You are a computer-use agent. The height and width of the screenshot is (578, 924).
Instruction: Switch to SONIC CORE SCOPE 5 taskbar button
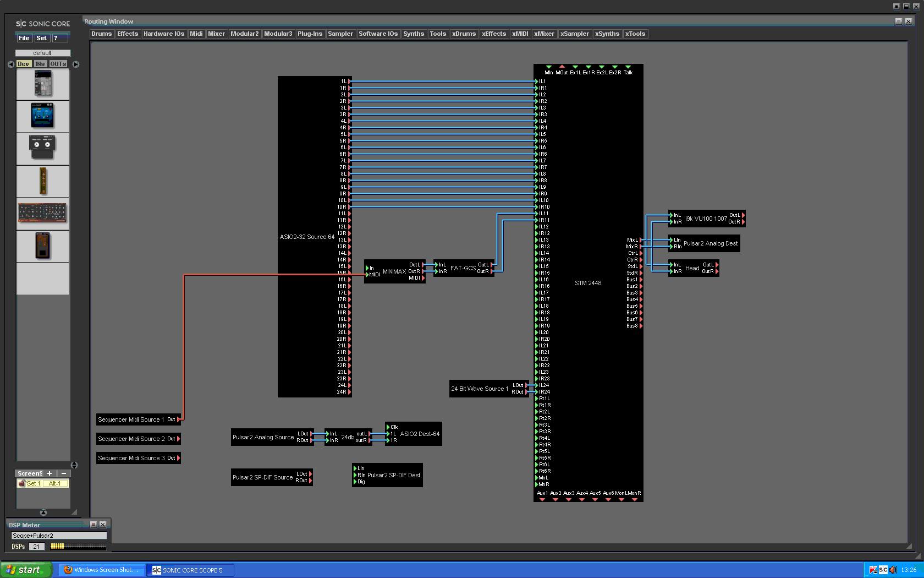tap(191, 570)
